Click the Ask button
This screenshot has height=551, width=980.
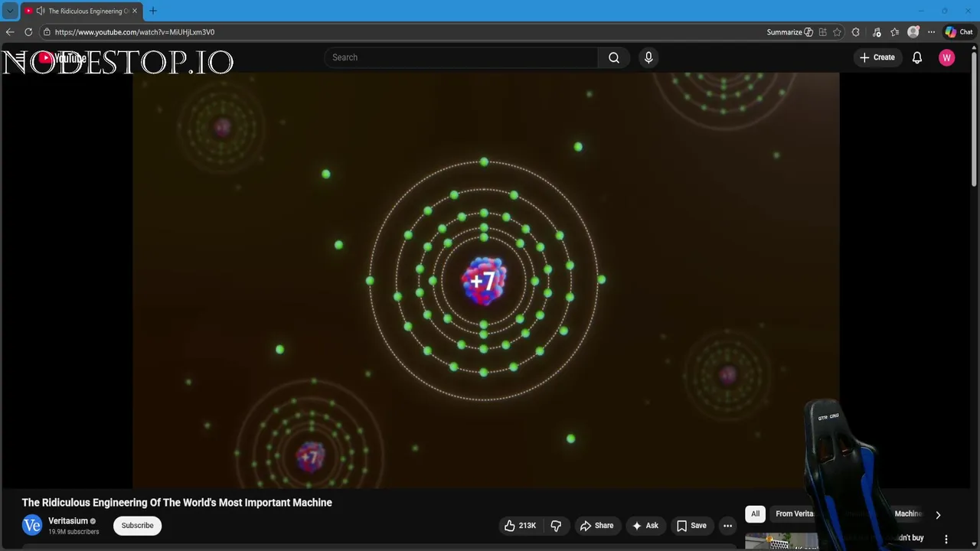645,526
